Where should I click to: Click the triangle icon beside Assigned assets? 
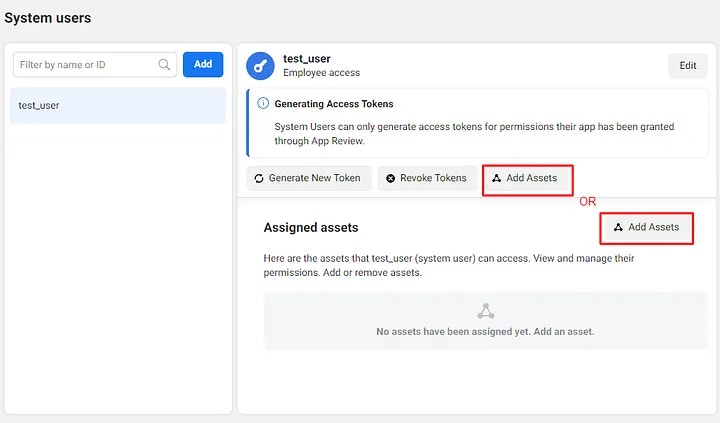coord(618,227)
